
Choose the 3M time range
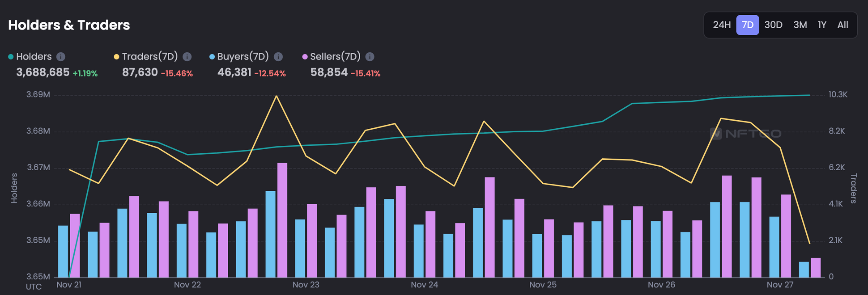coord(800,25)
